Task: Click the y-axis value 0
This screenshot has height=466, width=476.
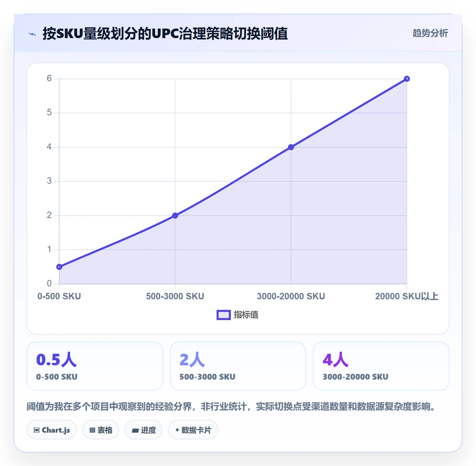Action: [49, 283]
